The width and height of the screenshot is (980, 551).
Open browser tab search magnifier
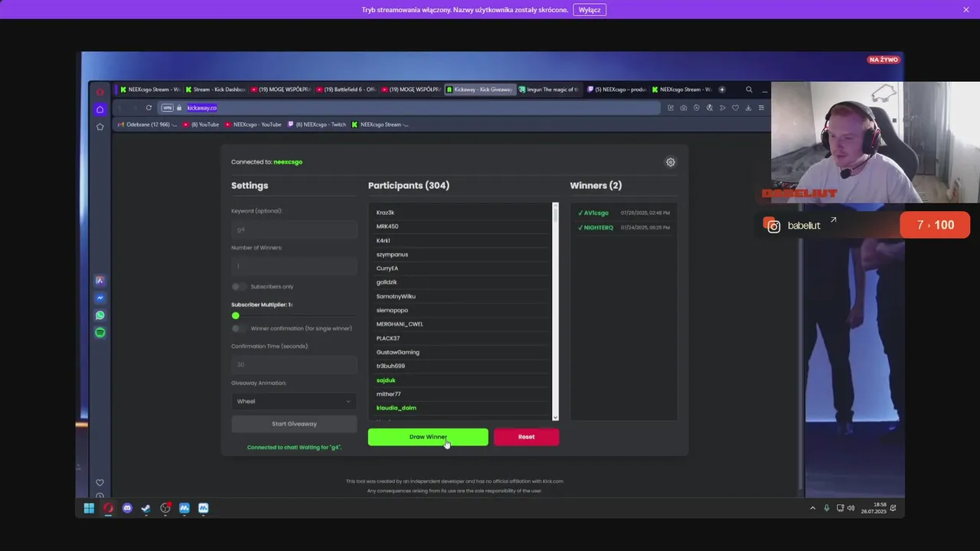coord(749,90)
